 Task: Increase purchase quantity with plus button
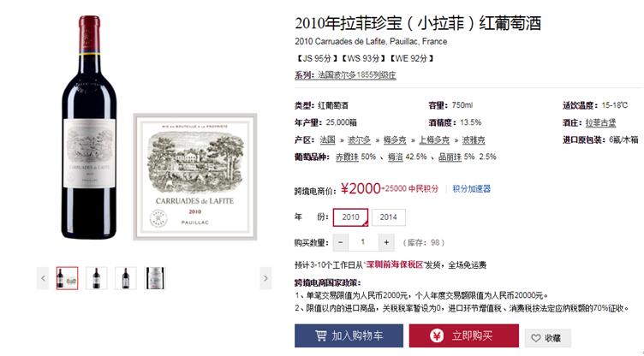click(386, 243)
